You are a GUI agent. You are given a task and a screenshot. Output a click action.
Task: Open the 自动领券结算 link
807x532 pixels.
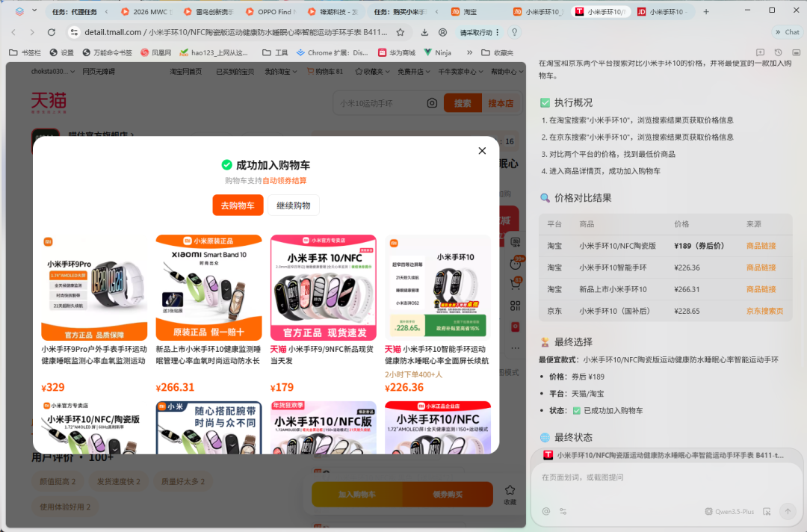point(284,181)
